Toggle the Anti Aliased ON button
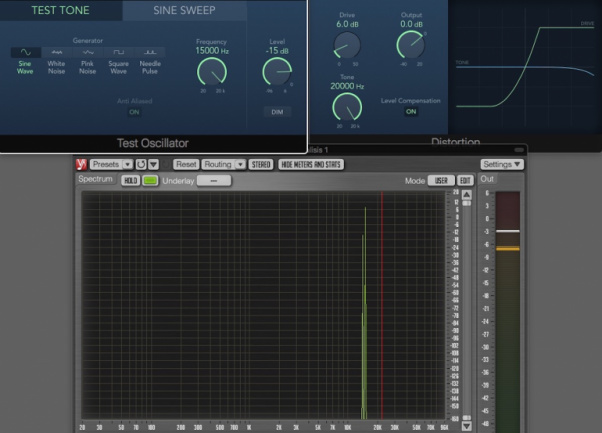Screen dimensions: 602x433 (x=134, y=112)
